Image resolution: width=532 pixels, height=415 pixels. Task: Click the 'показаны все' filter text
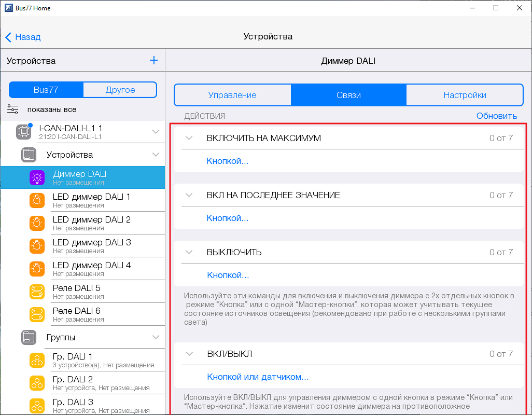(52, 109)
